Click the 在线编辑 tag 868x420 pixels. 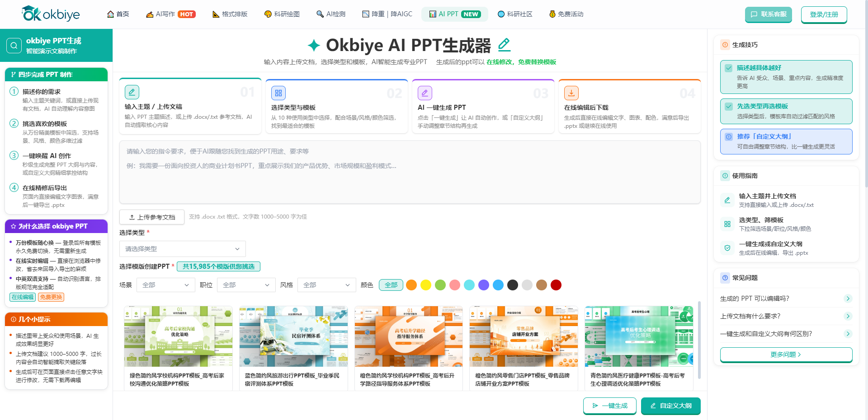coord(23,297)
